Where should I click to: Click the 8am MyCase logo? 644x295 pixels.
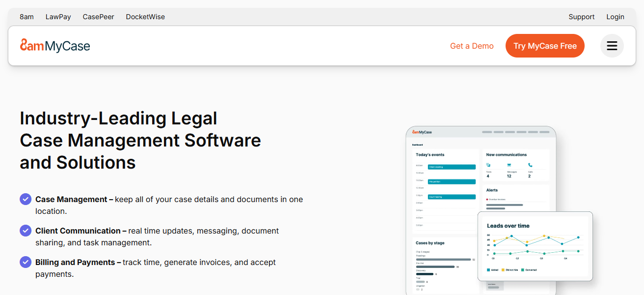[x=55, y=46]
